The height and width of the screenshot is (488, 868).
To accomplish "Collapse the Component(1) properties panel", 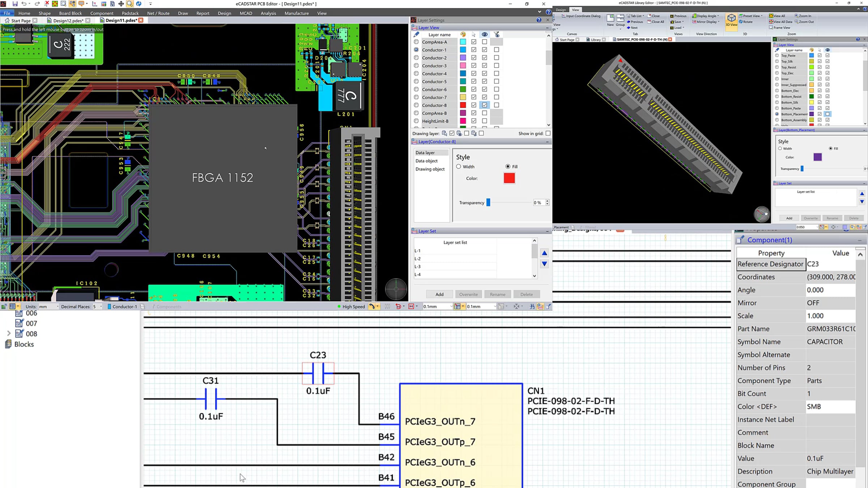I will (x=860, y=240).
